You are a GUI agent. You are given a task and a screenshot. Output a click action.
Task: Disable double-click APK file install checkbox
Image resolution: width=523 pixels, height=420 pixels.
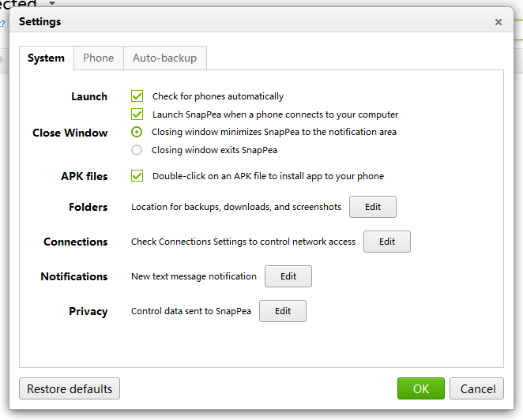137,176
